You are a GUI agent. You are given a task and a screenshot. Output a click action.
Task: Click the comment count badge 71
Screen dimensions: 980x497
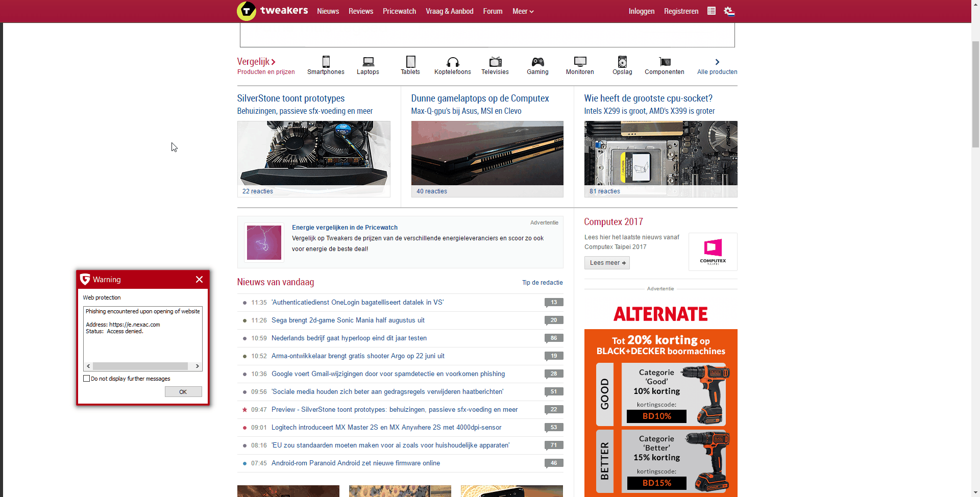click(x=554, y=445)
